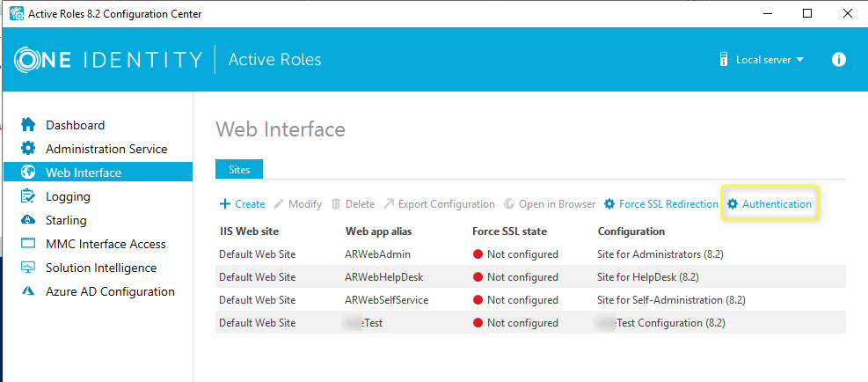The width and height of the screenshot is (868, 382).
Task: Click the Export Configuration arrow icon
Action: pyautogui.click(x=389, y=204)
